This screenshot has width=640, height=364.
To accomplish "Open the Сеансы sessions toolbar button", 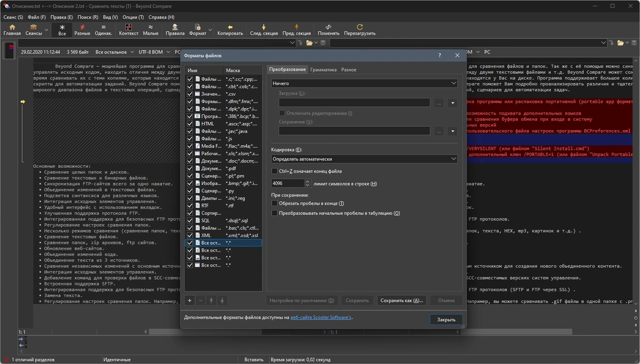I will 33,30.
